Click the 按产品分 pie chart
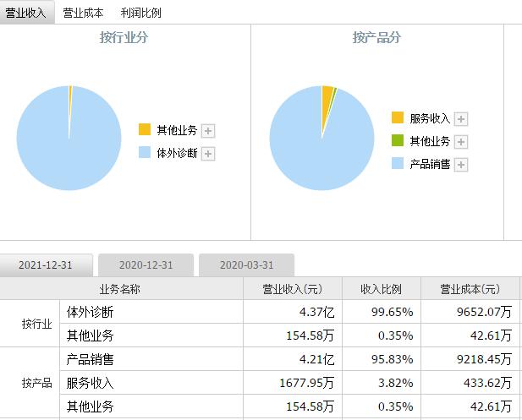The image size is (522, 420). click(322, 138)
